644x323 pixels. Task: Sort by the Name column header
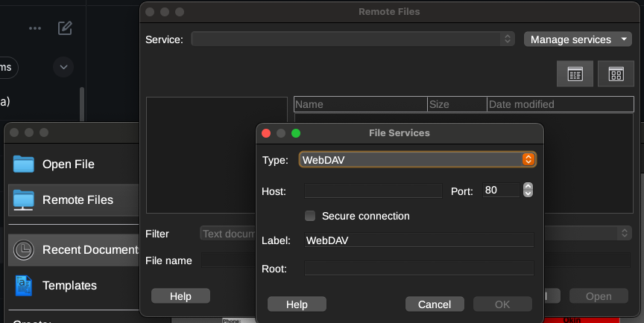click(360, 104)
